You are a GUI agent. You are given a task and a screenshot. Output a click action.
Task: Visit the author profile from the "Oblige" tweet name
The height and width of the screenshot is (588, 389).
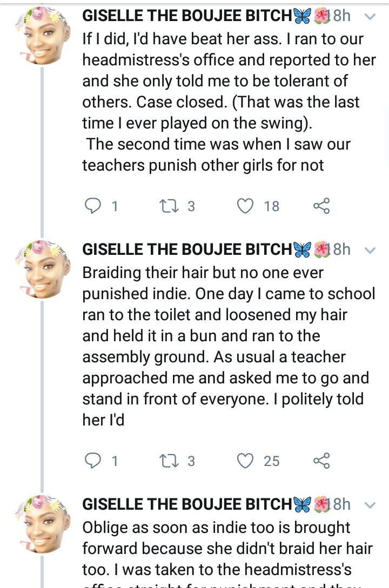[x=187, y=504]
